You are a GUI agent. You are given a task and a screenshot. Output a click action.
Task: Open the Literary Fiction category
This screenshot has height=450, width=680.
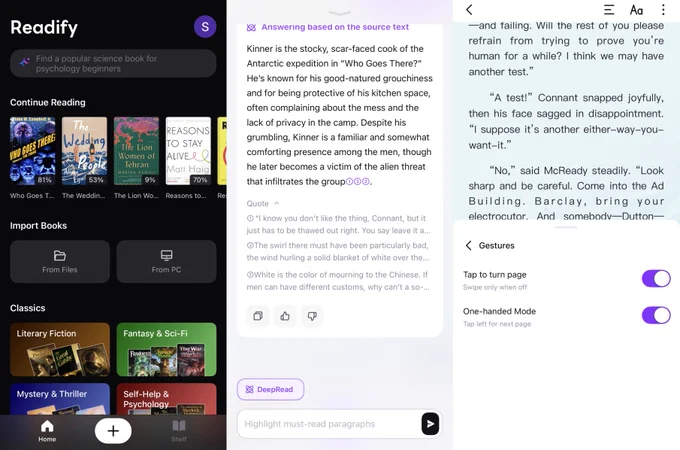point(60,349)
